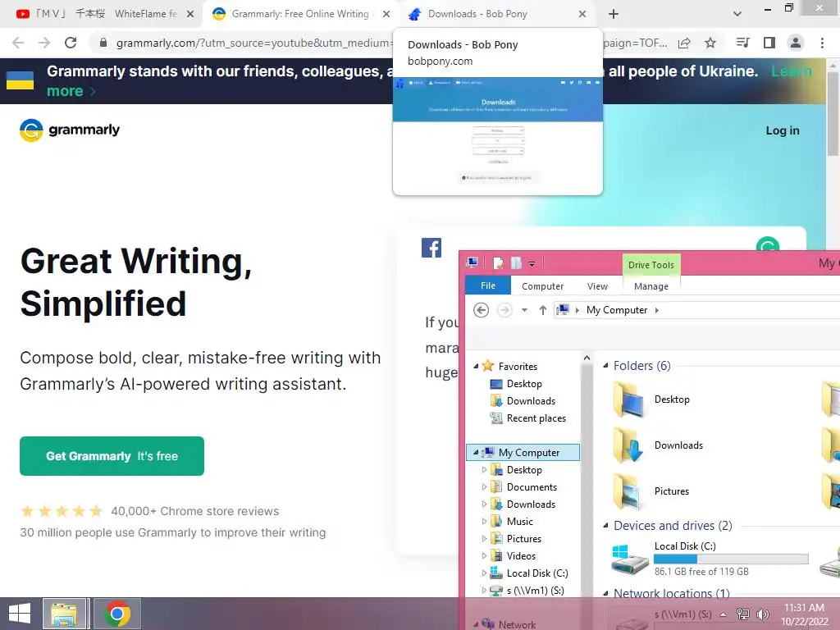
Task: Collapse the Favorites tree group
Action: click(476, 366)
